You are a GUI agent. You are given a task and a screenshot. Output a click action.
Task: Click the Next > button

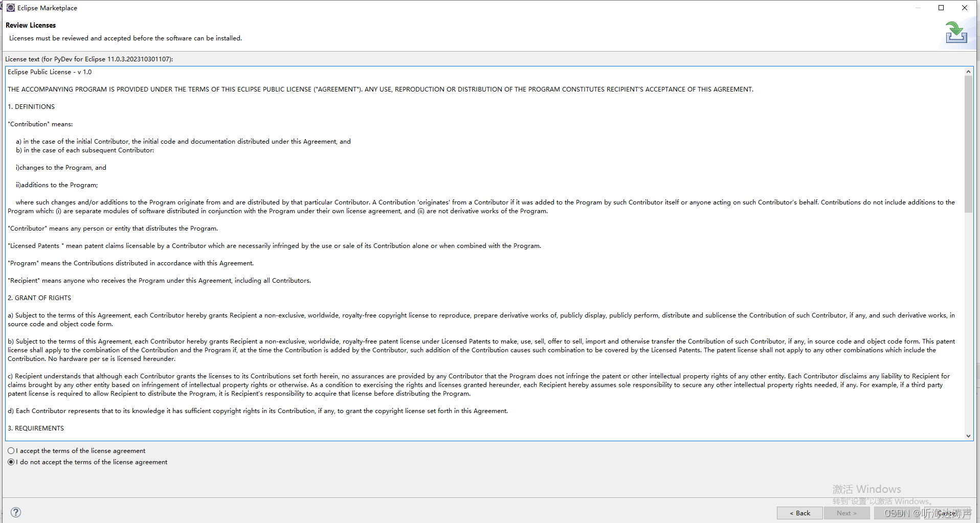(x=847, y=513)
